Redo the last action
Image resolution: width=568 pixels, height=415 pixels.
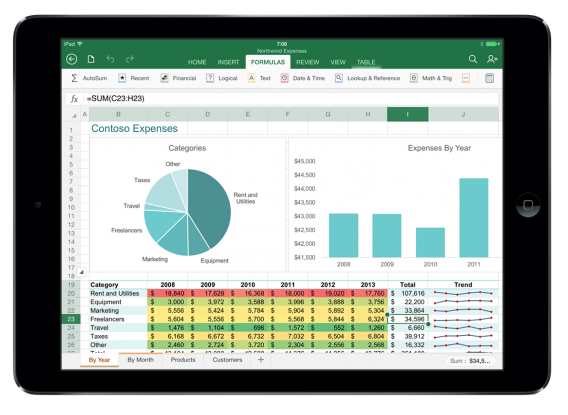click(x=130, y=59)
